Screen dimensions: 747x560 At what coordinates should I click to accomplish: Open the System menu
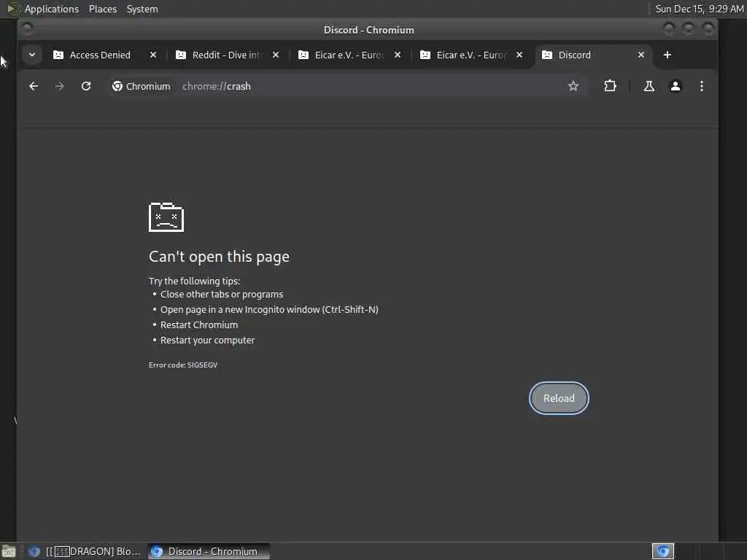142,9
